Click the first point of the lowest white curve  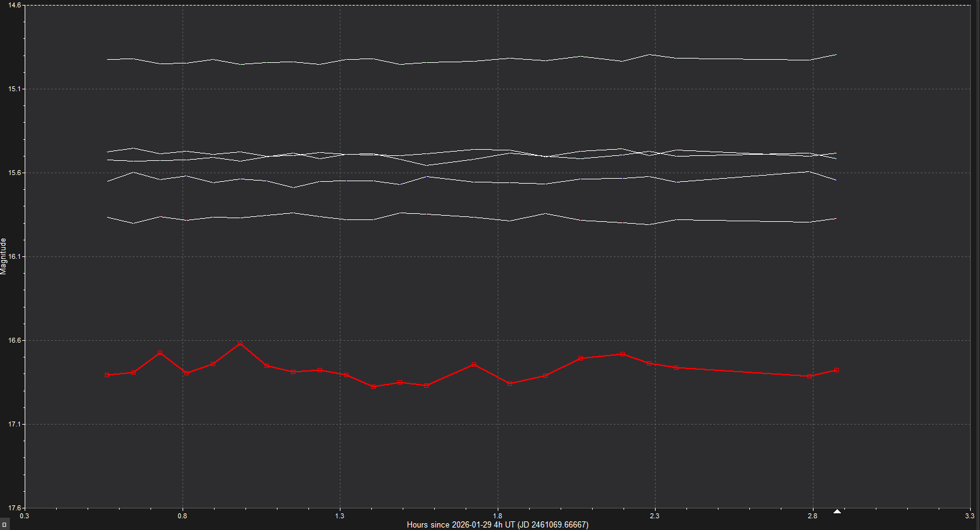(x=107, y=217)
